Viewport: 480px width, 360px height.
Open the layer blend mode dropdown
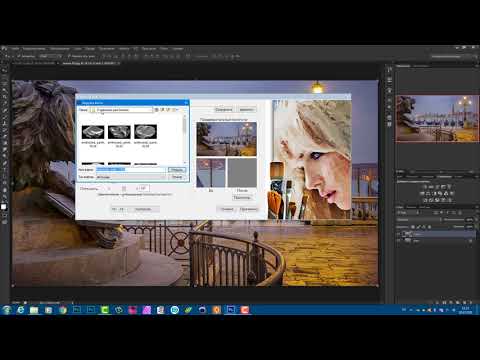coord(417,220)
